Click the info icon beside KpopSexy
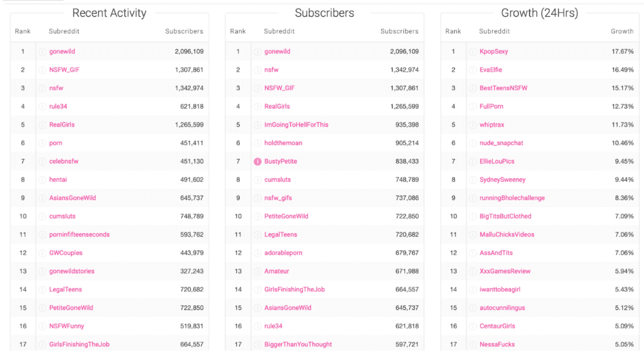Viewport: 644px width, 358px height. (x=474, y=51)
